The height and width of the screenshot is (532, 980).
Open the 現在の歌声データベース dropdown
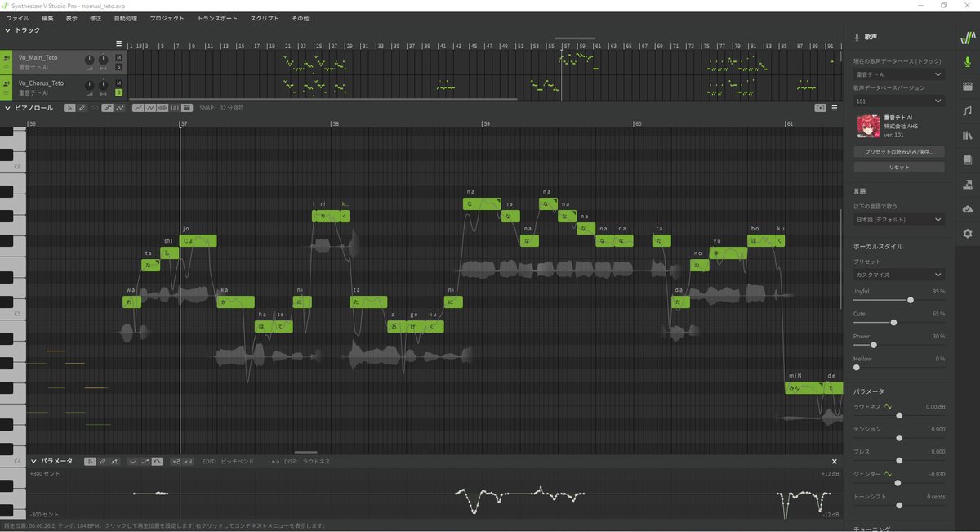[898, 74]
